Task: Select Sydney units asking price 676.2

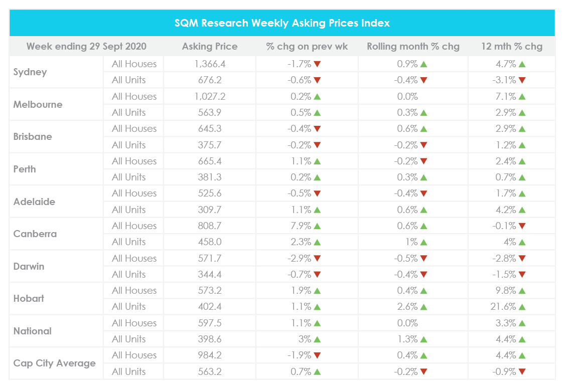Action: pyautogui.click(x=210, y=80)
